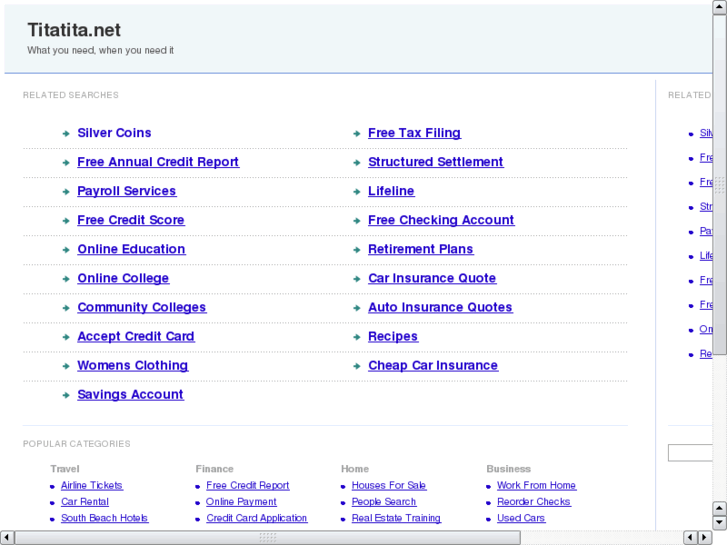This screenshot has width=727, height=545.
Task: Click the arrow bullet next to Lifeline
Action: tap(357, 191)
